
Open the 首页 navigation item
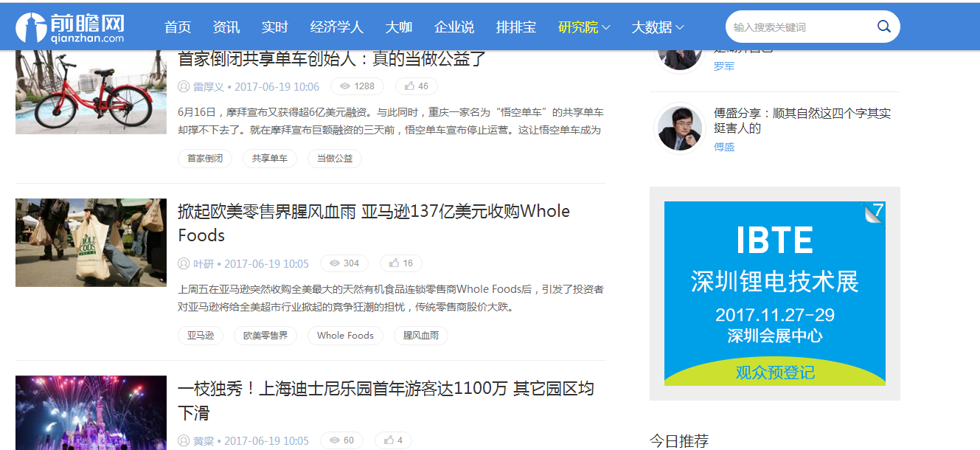coord(178,27)
